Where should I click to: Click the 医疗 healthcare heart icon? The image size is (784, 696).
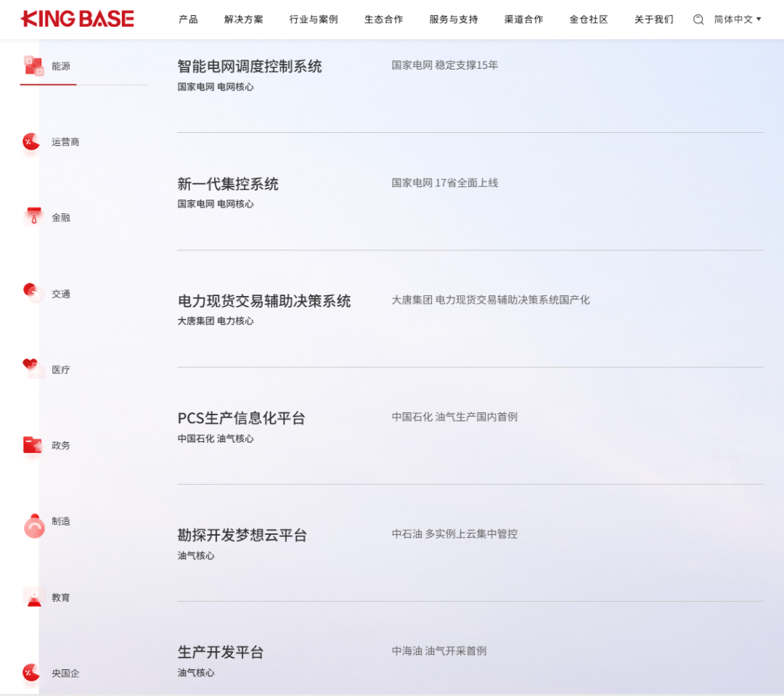[x=33, y=369]
